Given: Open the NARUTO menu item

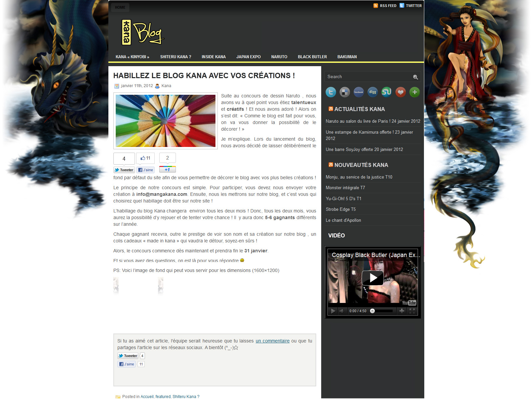Looking at the screenshot, I should 279,57.
